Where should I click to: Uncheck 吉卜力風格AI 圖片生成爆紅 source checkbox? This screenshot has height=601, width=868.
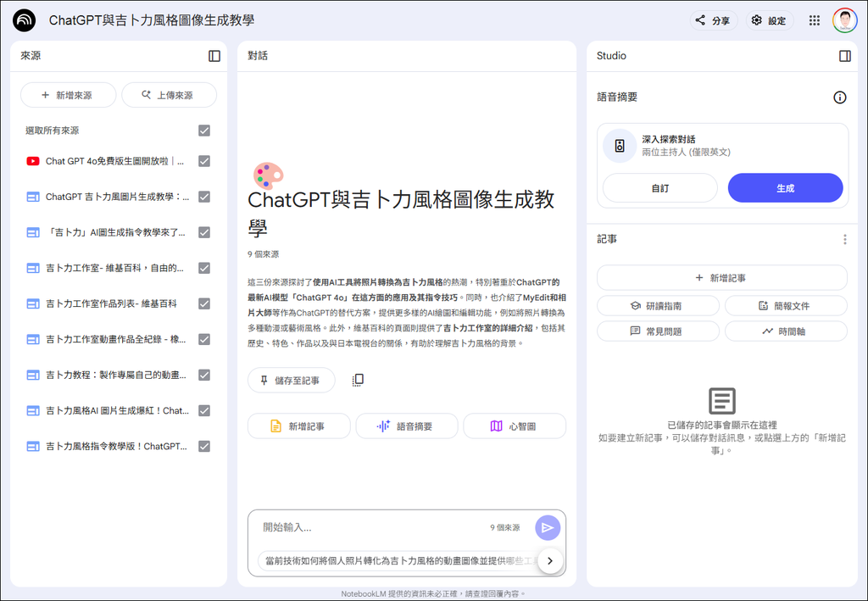[x=204, y=410]
